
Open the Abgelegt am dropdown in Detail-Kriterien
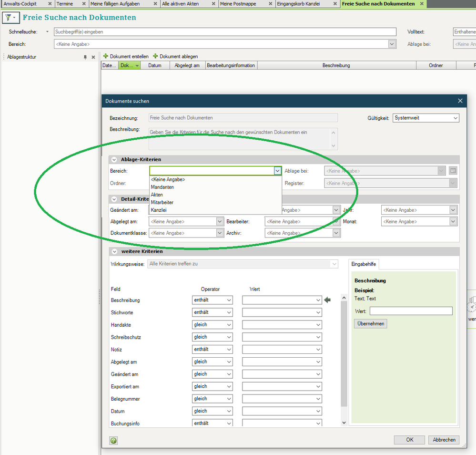pyautogui.click(x=220, y=222)
